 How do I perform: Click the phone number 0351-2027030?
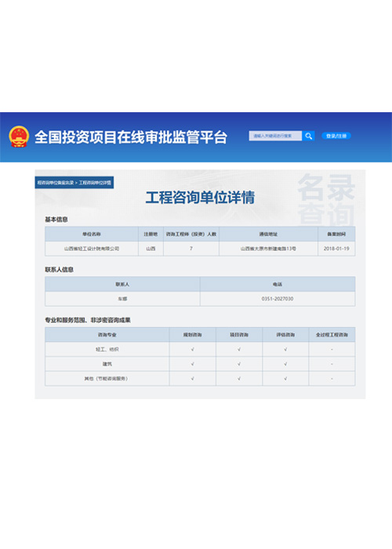click(278, 299)
